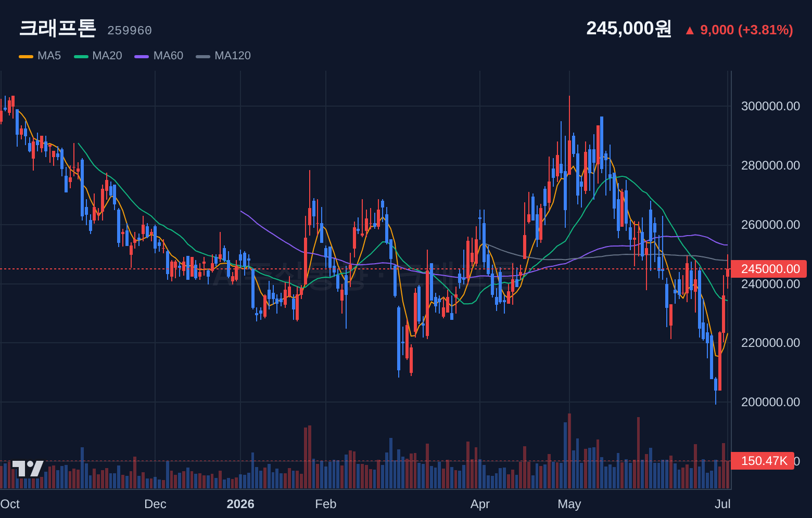Click the red up-triangle change indicator
Image resolution: width=812 pixels, height=518 pixels.
[690, 31]
